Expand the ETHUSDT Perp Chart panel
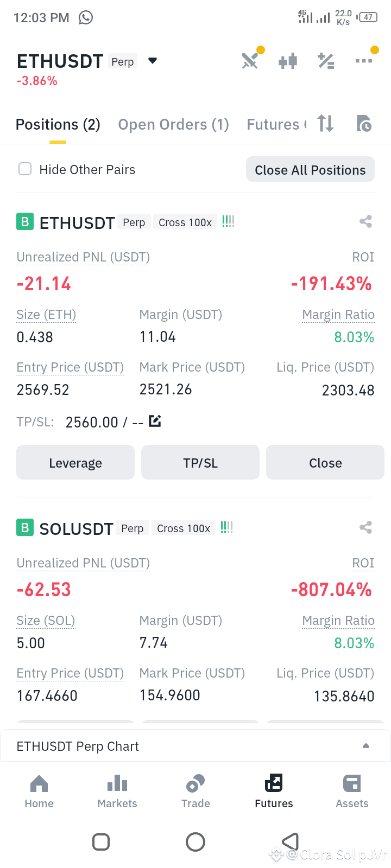The height and width of the screenshot is (868, 391). click(x=195, y=746)
